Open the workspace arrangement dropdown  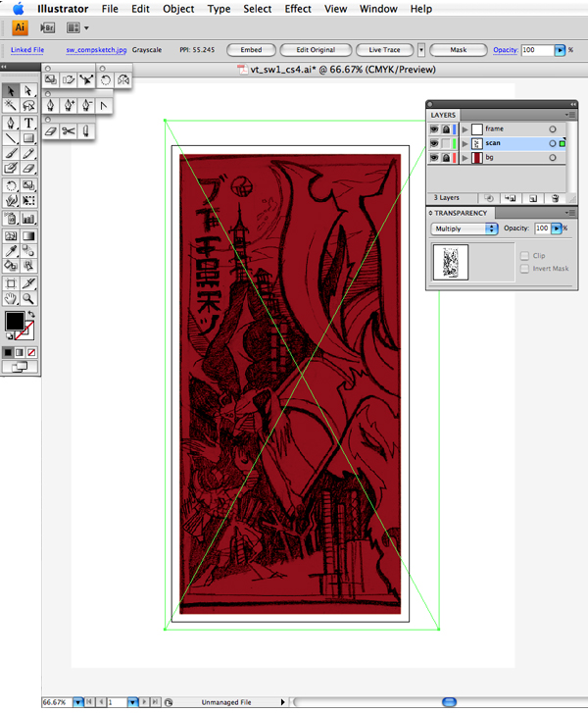(x=77, y=28)
